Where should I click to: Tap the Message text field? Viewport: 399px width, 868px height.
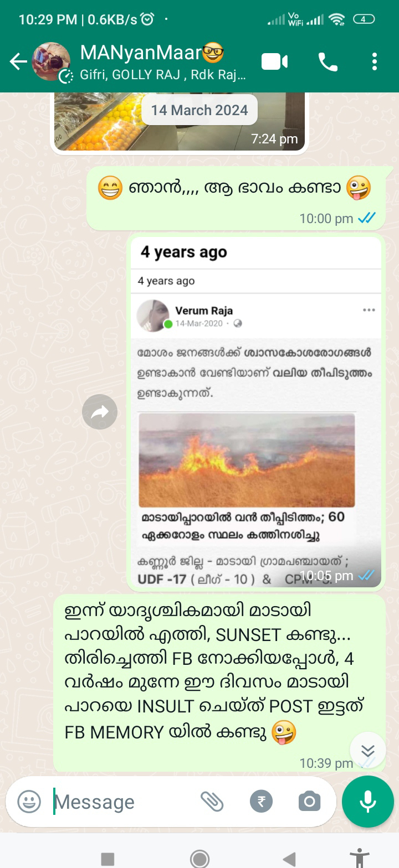(122, 802)
